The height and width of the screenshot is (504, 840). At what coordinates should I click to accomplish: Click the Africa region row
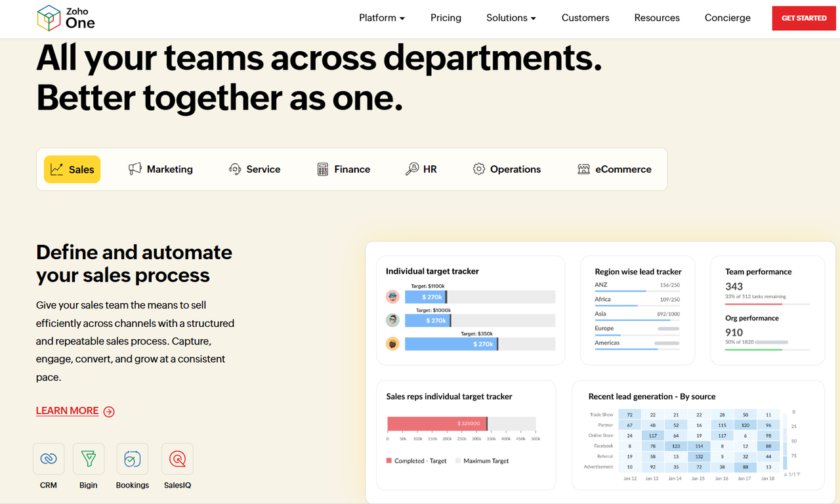coord(637,301)
